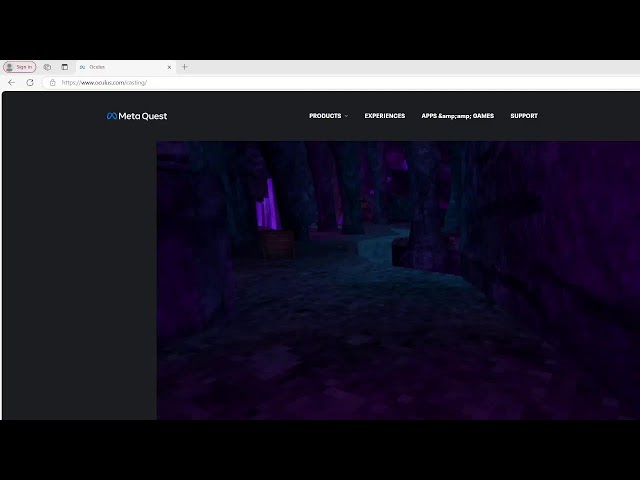Expand the Products dropdown menu
This screenshot has width=640, height=480.
pos(325,116)
